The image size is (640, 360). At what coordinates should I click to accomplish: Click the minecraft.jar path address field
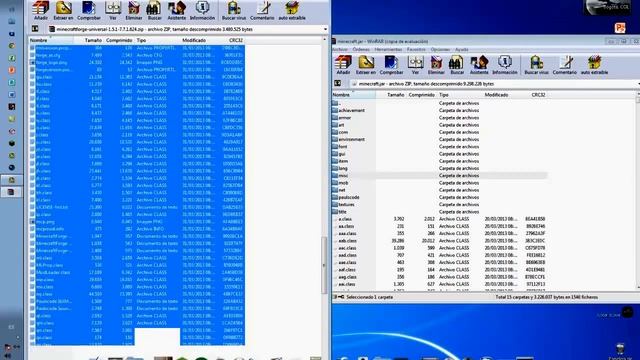click(494, 83)
